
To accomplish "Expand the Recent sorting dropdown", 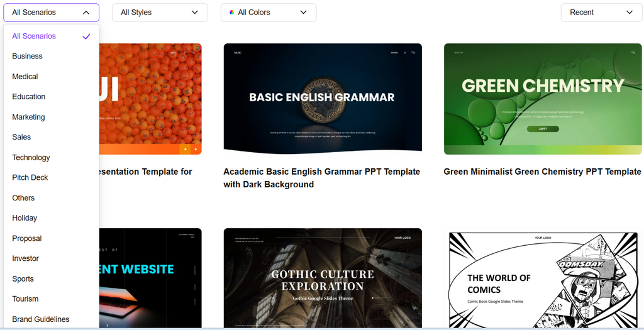I will point(601,13).
